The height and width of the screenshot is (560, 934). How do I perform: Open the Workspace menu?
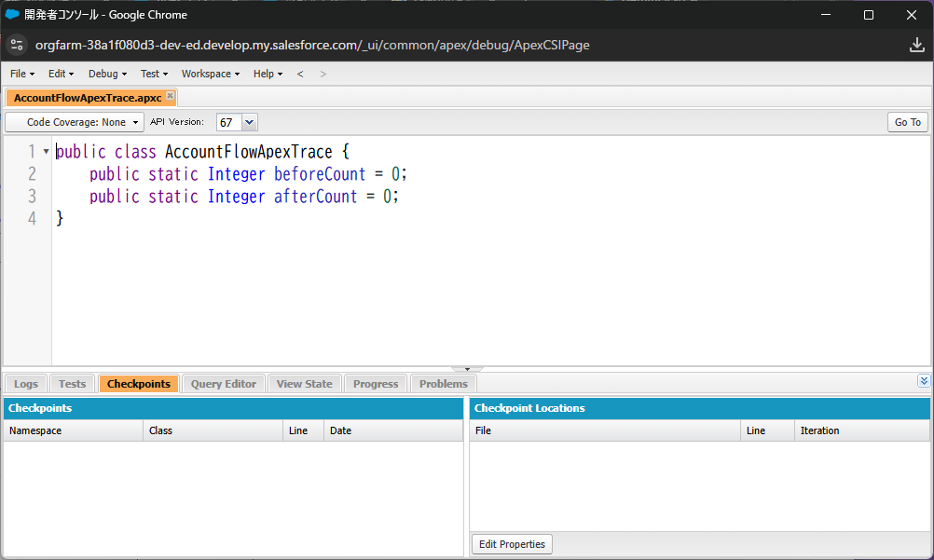click(211, 74)
